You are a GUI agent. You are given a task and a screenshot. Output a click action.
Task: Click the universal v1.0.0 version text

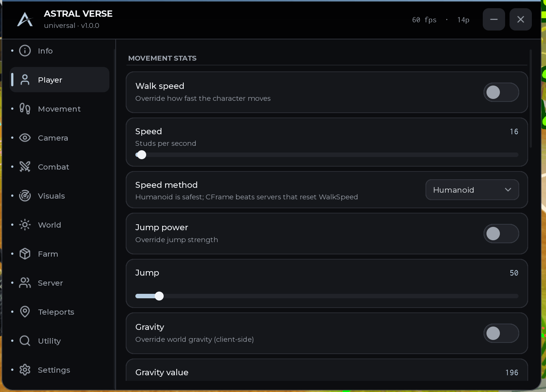(71, 26)
